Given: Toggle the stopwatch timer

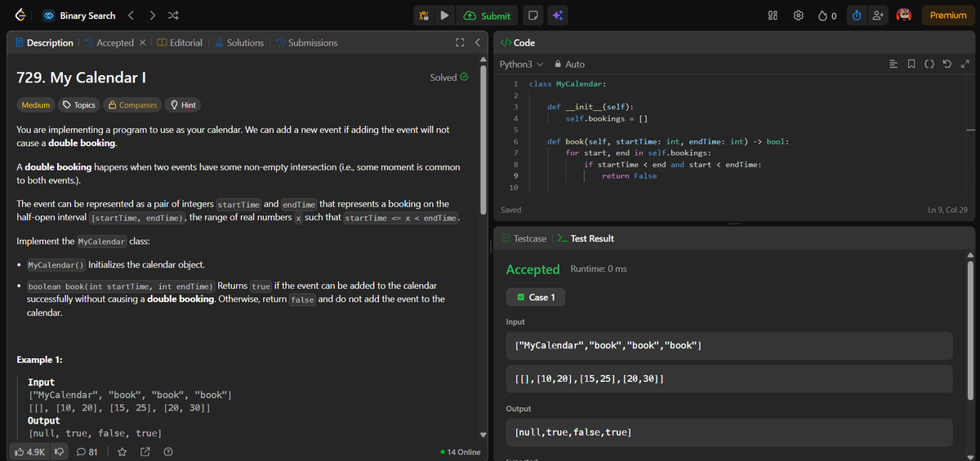Looking at the screenshot, I should [856, 16].
